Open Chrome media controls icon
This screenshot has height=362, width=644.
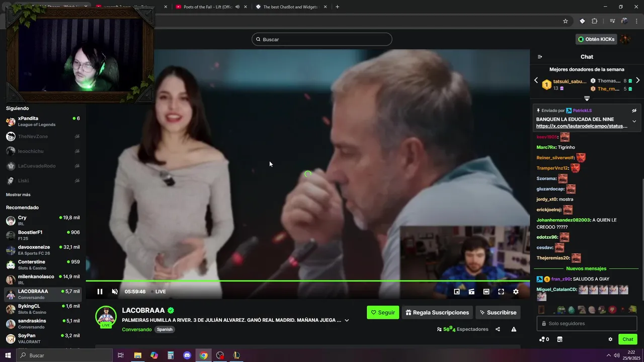pos(612,21)
